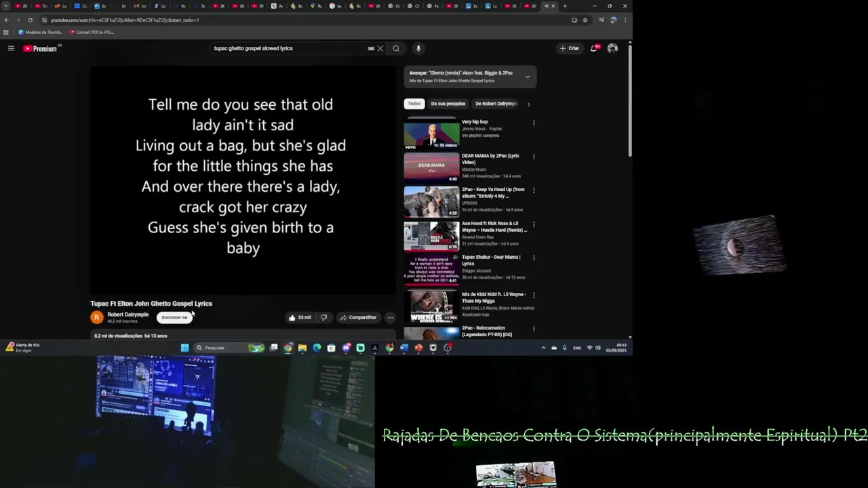The image size is (868, 488).
Task: Open options menu for DEAR MAMA lyric video
Action: click(534, 157)
